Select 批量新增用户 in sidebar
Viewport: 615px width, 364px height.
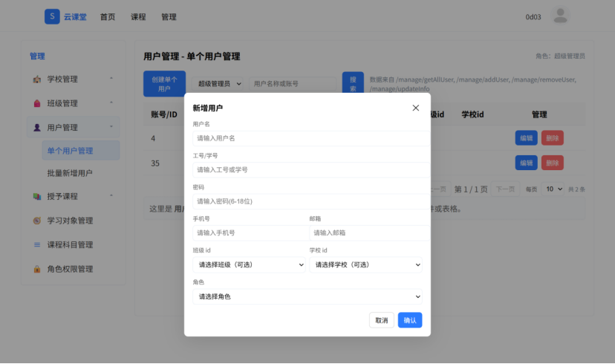70,173
